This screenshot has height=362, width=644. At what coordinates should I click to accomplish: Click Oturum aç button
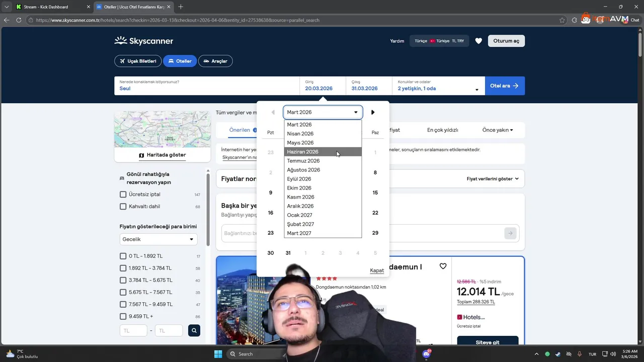tap(506, 41)
